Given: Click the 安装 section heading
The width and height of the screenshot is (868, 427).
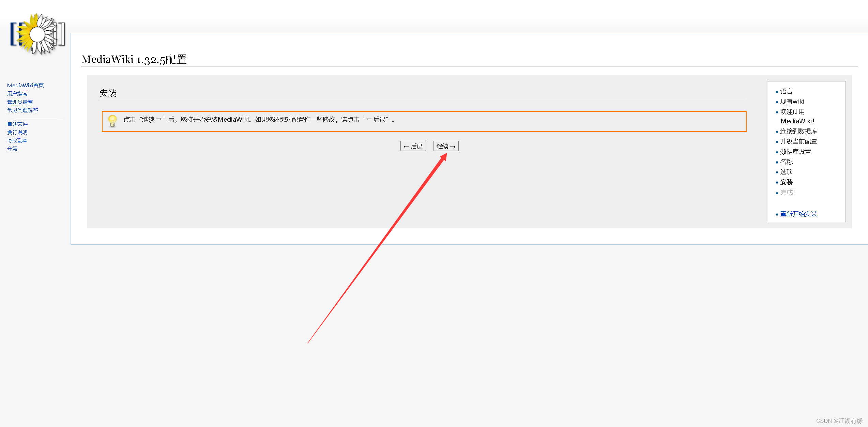Looking at the screenshot, I should click(108, 93).
